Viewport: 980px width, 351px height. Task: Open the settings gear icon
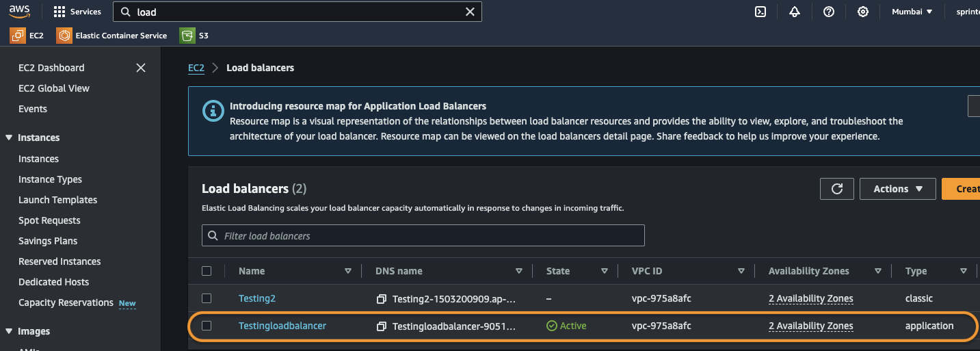tap(863, 12)
